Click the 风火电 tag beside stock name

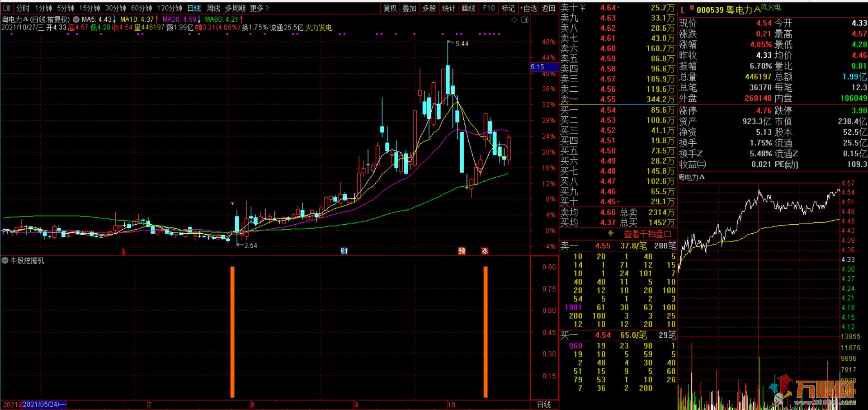771,7
